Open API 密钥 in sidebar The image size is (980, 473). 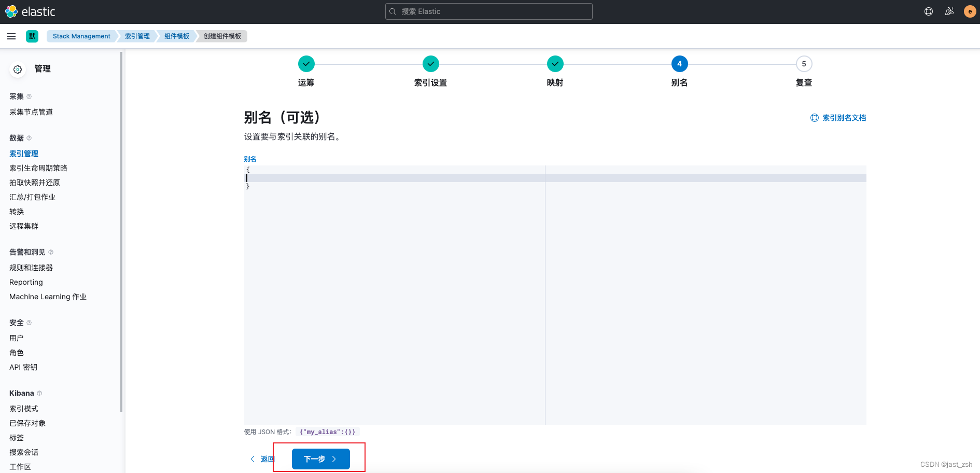click(23, 367)
